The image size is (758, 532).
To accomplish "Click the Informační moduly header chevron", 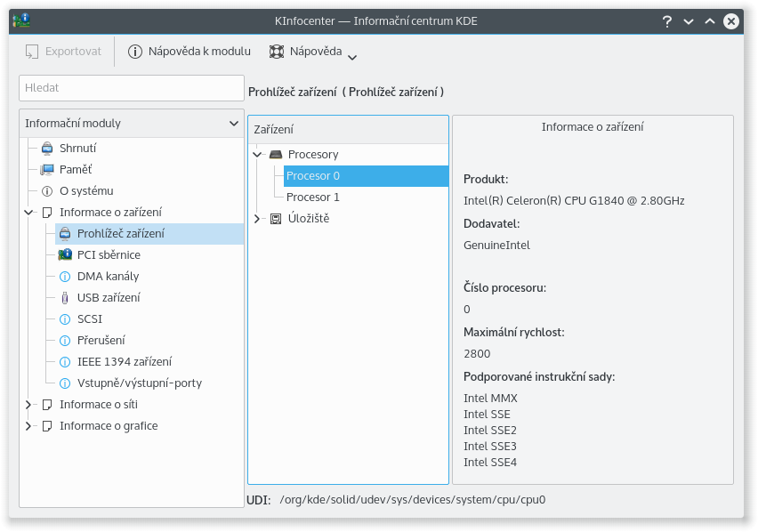I will [234, 124].
